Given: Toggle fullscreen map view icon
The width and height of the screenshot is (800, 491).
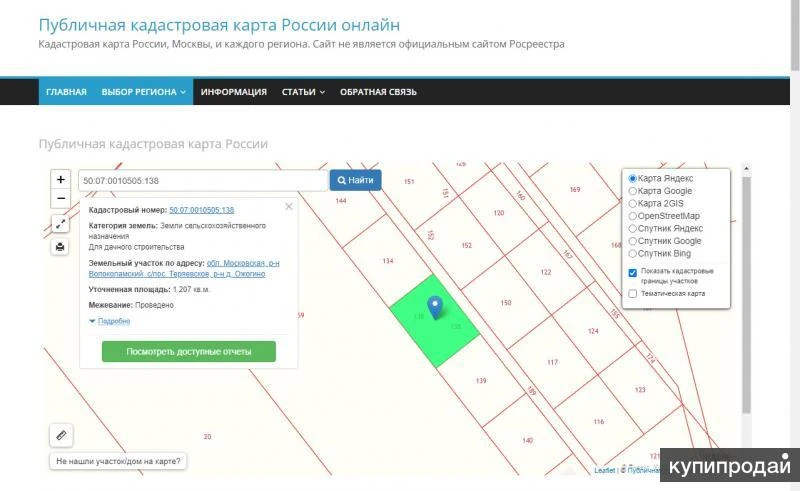Looking at the screenshot, I should coord(61,224).
